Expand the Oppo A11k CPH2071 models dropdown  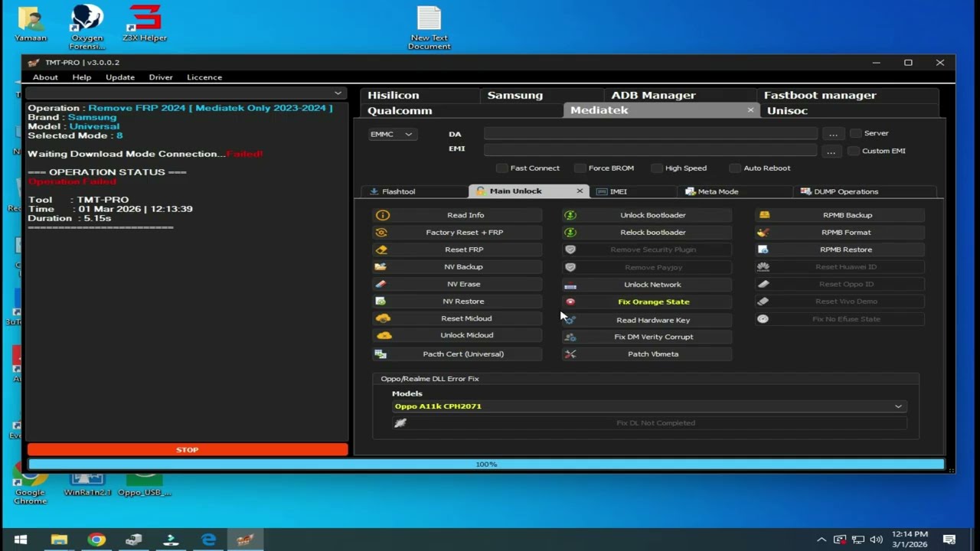[x=649, y=406]
